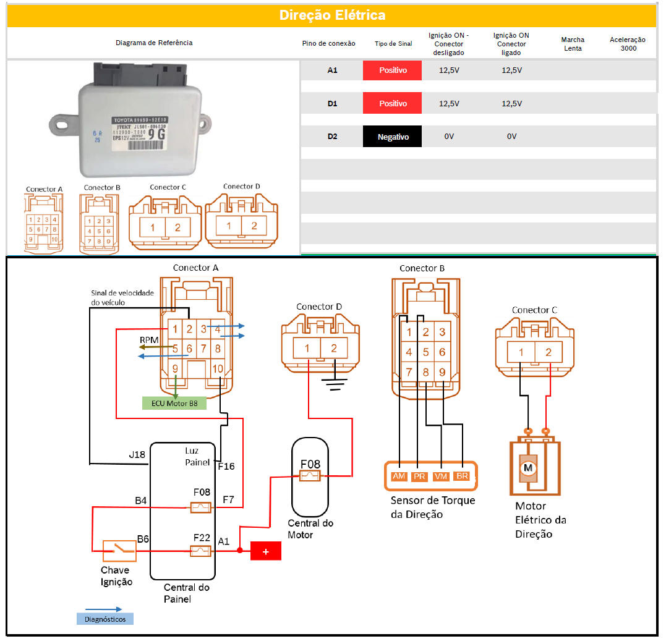Click the F08 fuse in Central do Painel
The height and width of the screenshot is (644, 666).
tap(200, 507)
